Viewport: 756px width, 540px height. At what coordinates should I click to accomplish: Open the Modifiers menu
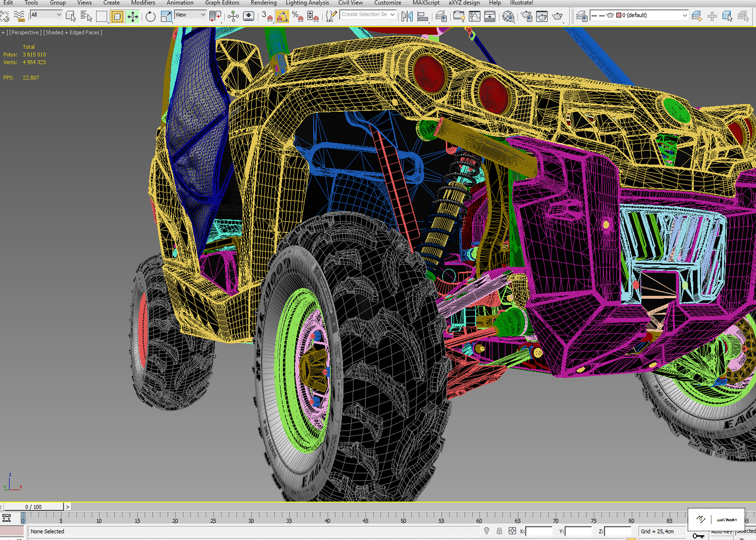(x=143, y=3)
